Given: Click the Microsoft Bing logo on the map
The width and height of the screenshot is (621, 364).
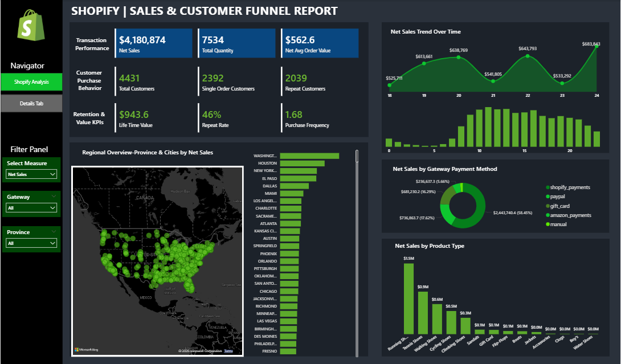Looking at the screenshot, I should point(87,350).
